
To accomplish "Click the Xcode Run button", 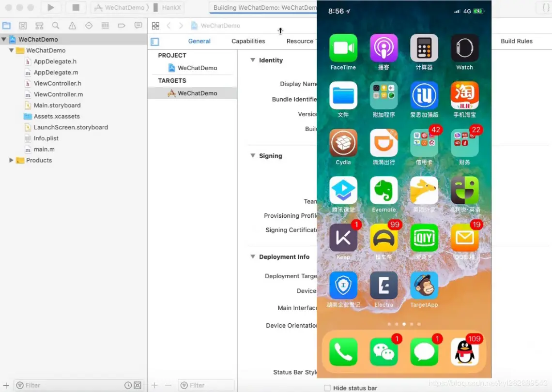I will [51, 7].
